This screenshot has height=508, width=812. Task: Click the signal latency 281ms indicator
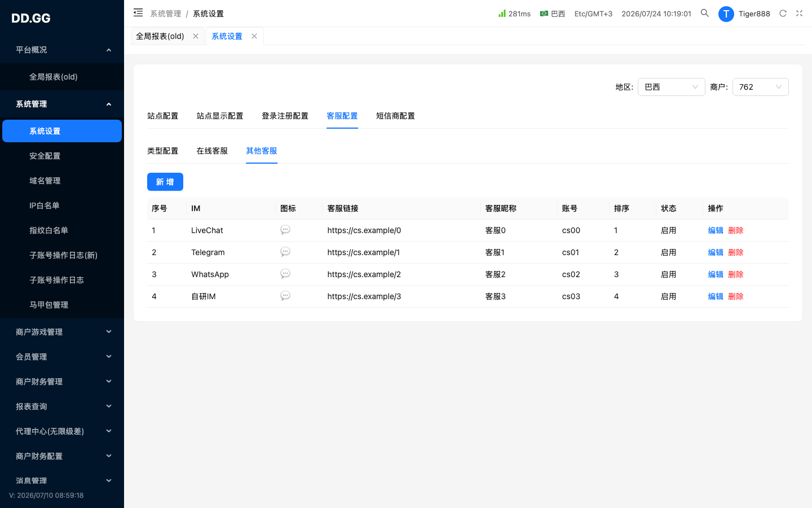(x=514, y=14)
